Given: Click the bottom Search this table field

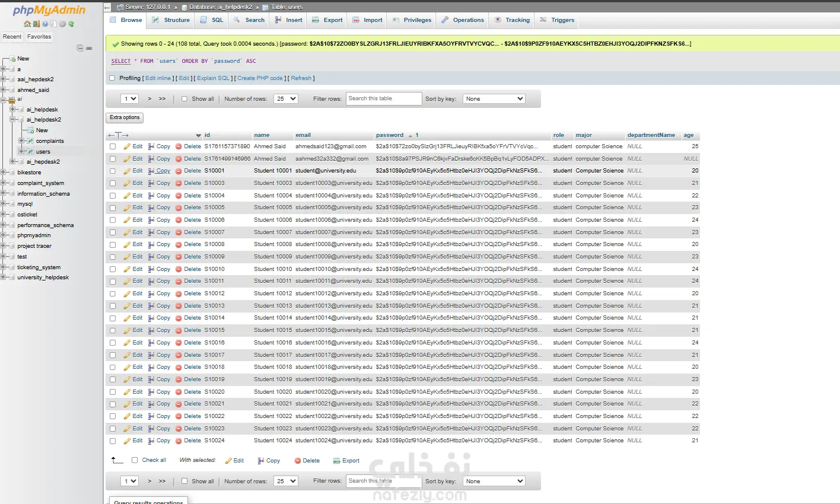Looking at the screenshot, I should point(384,481).
